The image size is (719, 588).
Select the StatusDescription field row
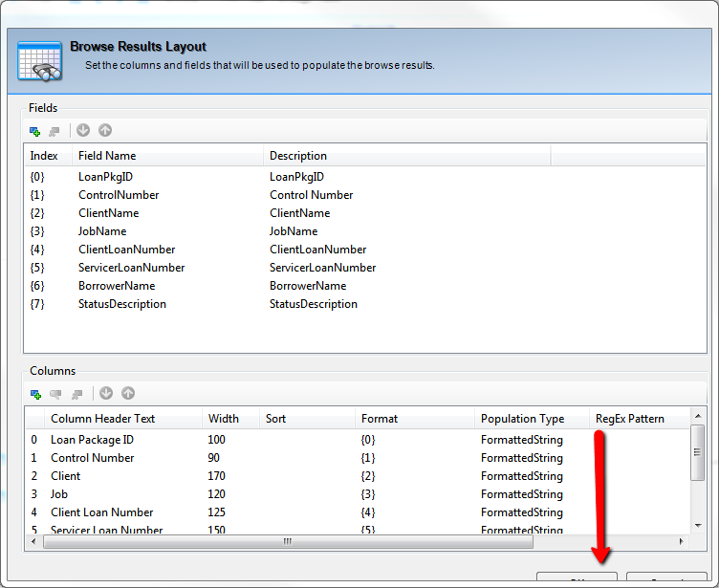121,304
